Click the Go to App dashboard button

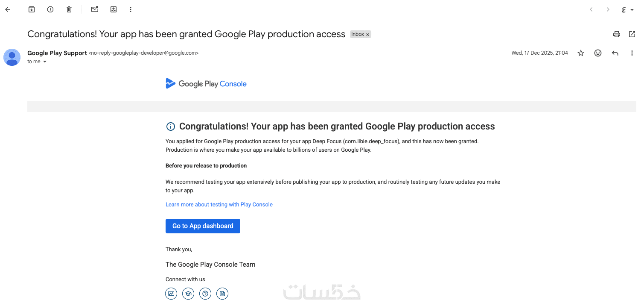[203, 226]
